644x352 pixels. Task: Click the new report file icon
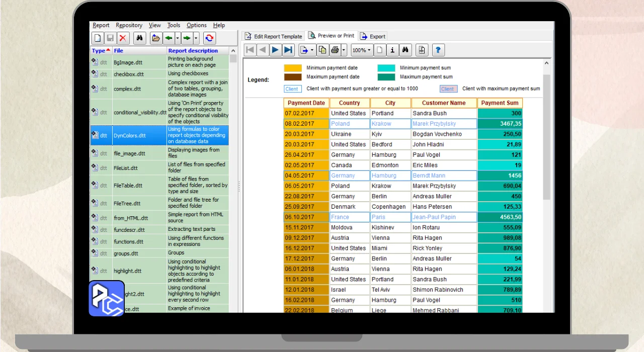click(x=98, y=38)
